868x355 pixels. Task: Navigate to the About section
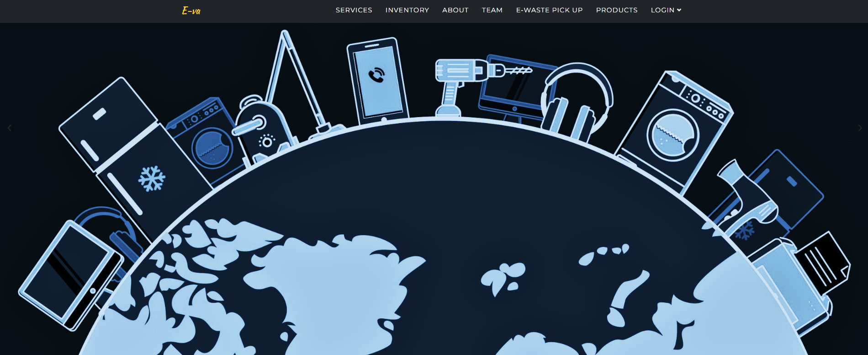[455, 10]
